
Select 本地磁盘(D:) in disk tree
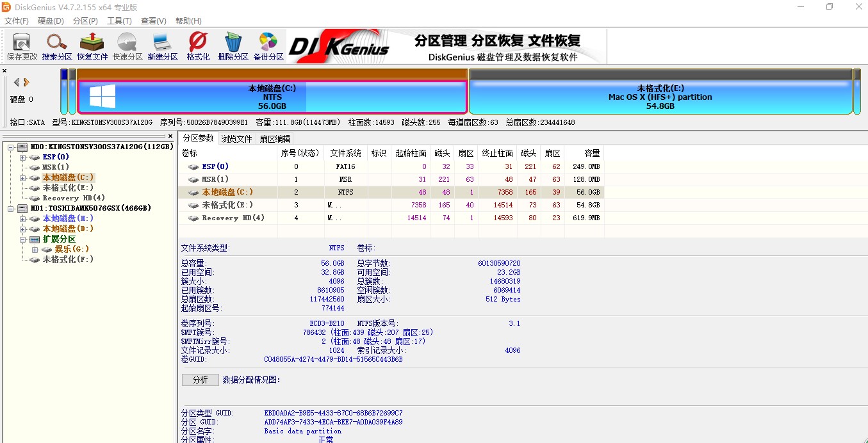click(x=69, y=229)
